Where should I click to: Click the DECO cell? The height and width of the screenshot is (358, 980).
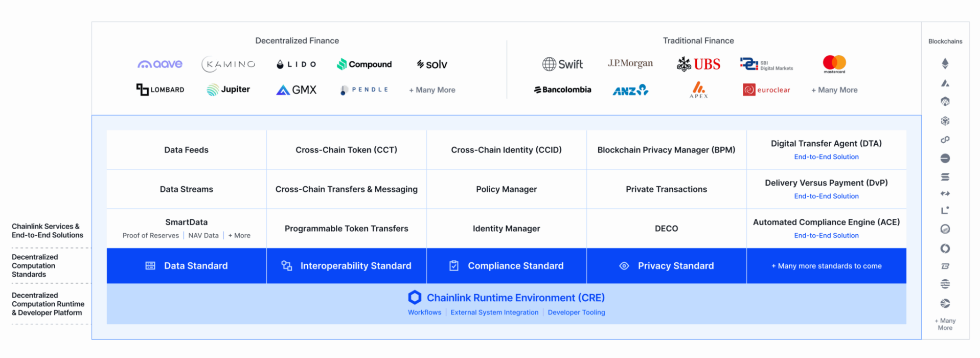[667, 229]
